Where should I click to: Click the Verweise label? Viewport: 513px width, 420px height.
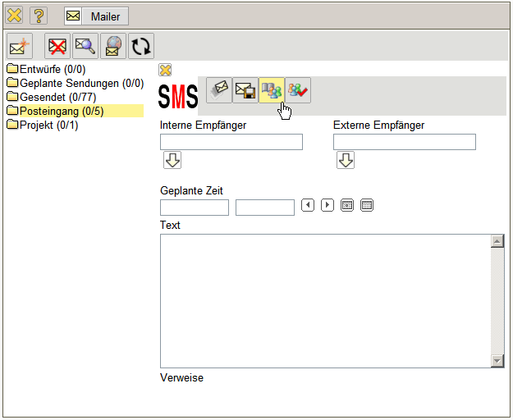click(x=181, y=378)
